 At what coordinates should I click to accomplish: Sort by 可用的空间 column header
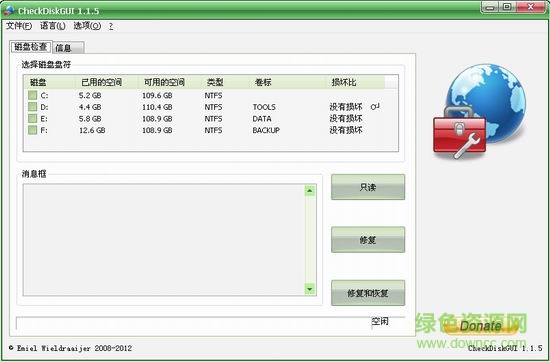pyautogui.click(x=169, y=82)
